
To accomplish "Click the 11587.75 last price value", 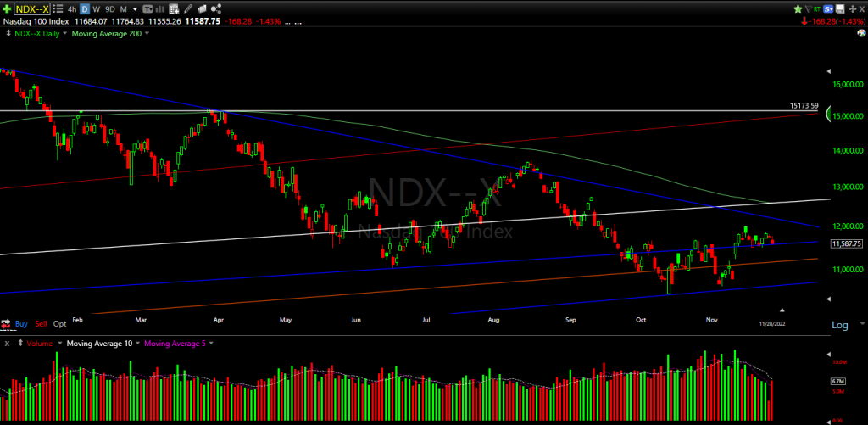I will click(x=201, y=21).
